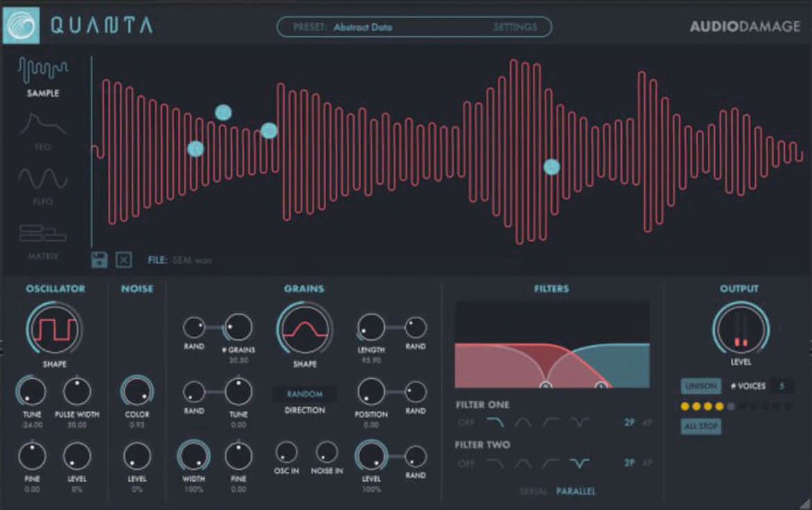Select Filter One band-pass icon
Image resolution: width=812 pixels, height=510 pixels.
(x=523, y=423)
